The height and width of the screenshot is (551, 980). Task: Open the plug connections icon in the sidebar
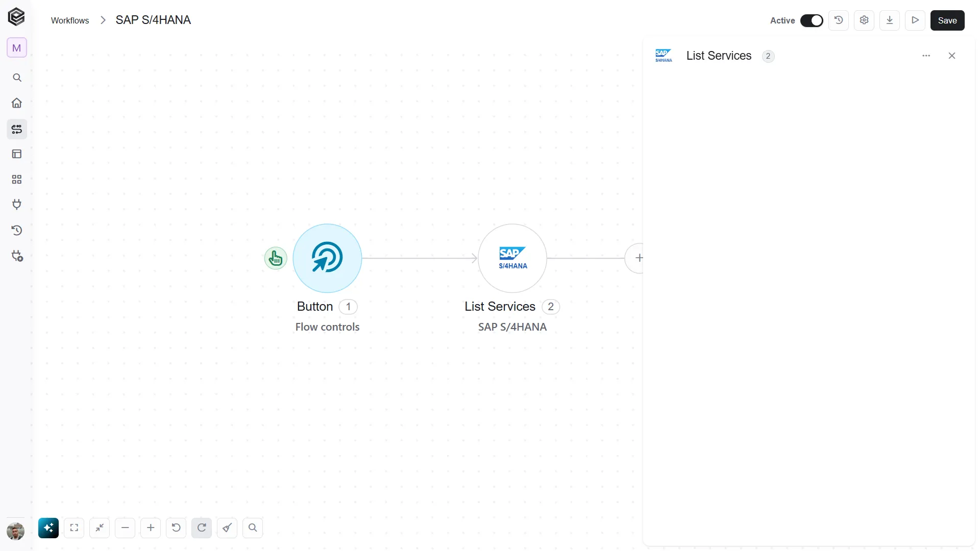point(17,205)
